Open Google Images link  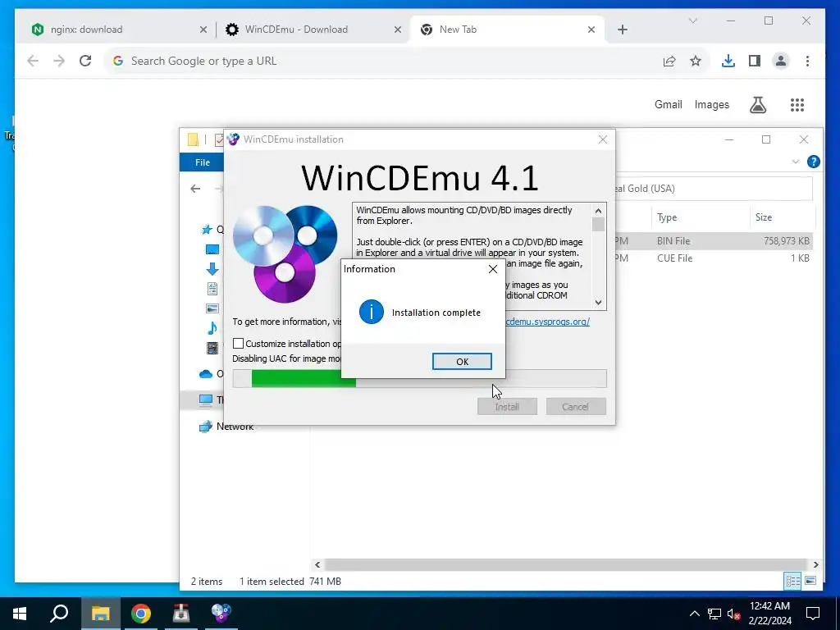tap(711, 104)
